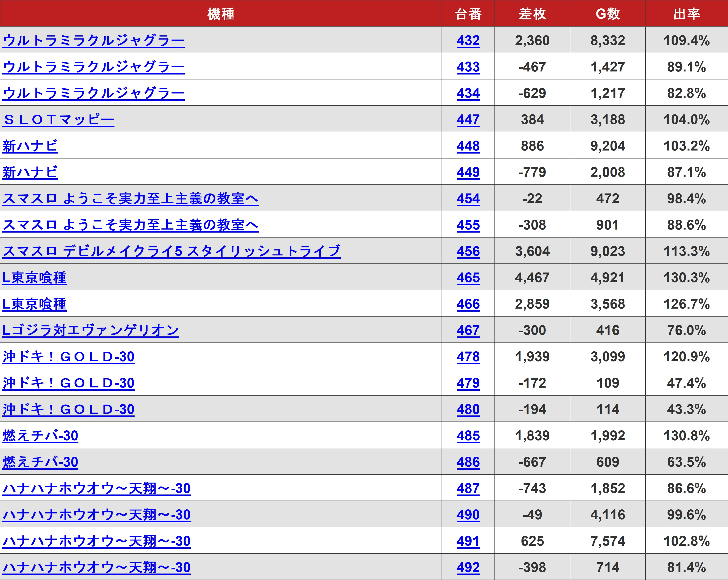The height and width of the screenshot is (580, 728).
Task: Click machine number 447 link
Action: tap(468, 119)
